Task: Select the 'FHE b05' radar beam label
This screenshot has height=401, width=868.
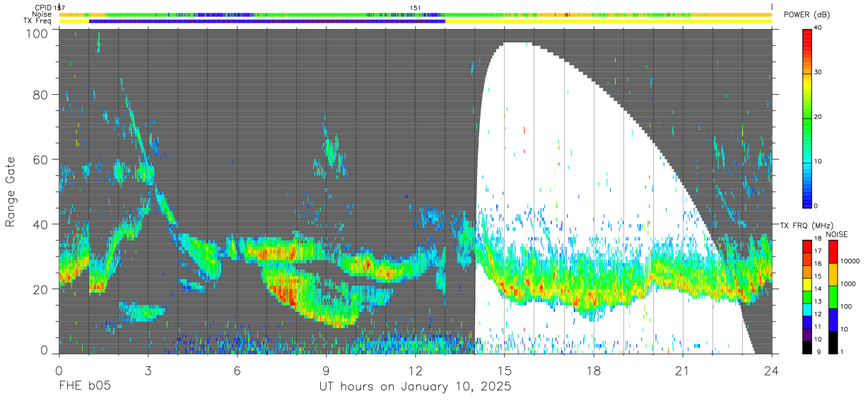Action: point(85,387)
